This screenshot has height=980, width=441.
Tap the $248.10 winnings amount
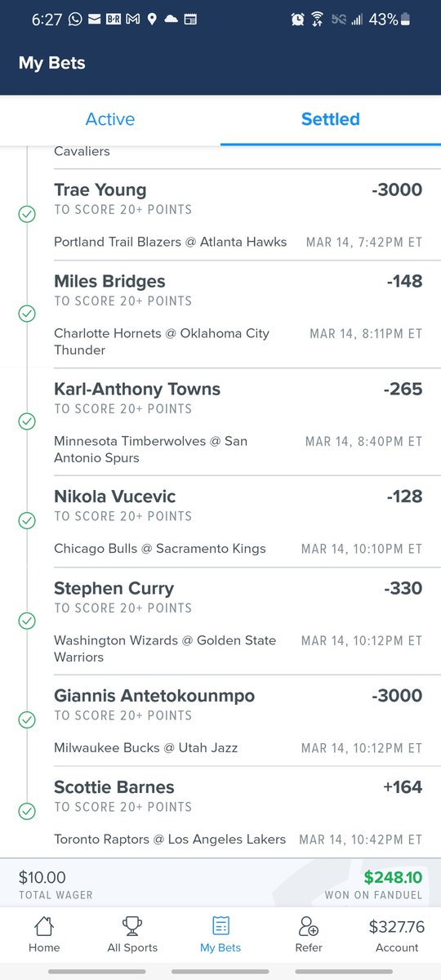[394, 878]
